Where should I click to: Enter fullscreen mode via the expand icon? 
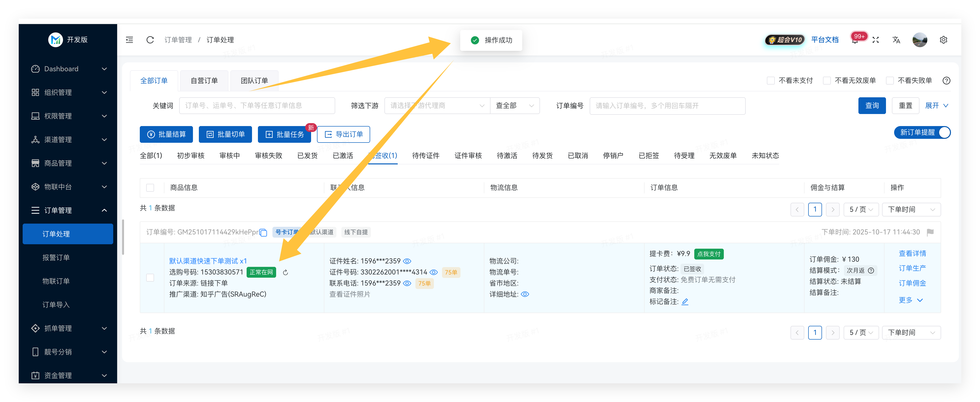click(x=875, y=40)
